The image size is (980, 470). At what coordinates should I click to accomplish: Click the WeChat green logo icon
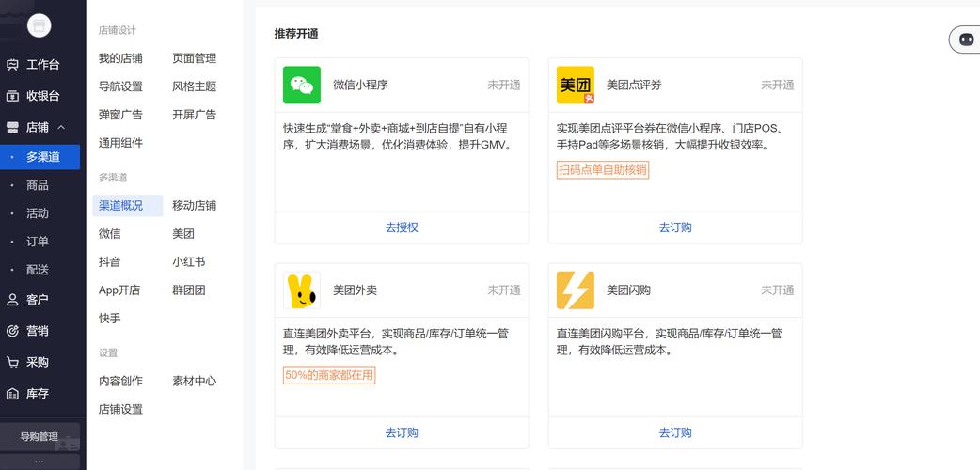(302, 85)
